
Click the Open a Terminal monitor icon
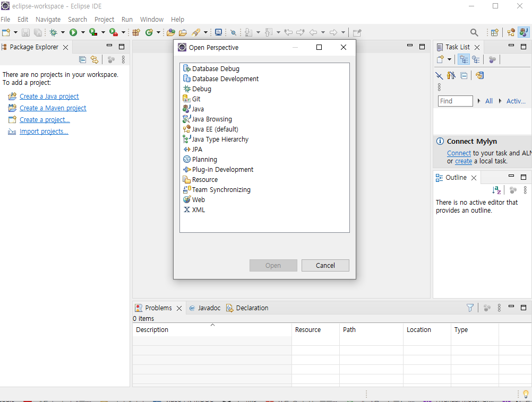(219, 32)
